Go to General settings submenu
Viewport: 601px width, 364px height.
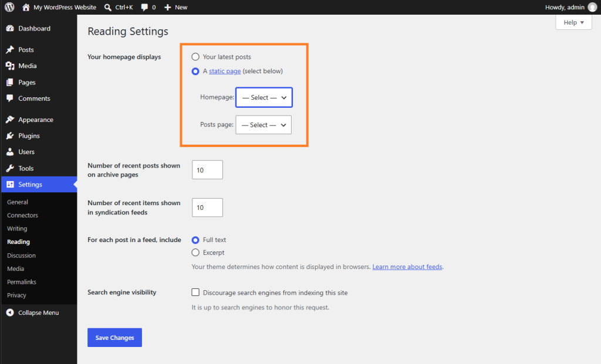click(18, 202)
